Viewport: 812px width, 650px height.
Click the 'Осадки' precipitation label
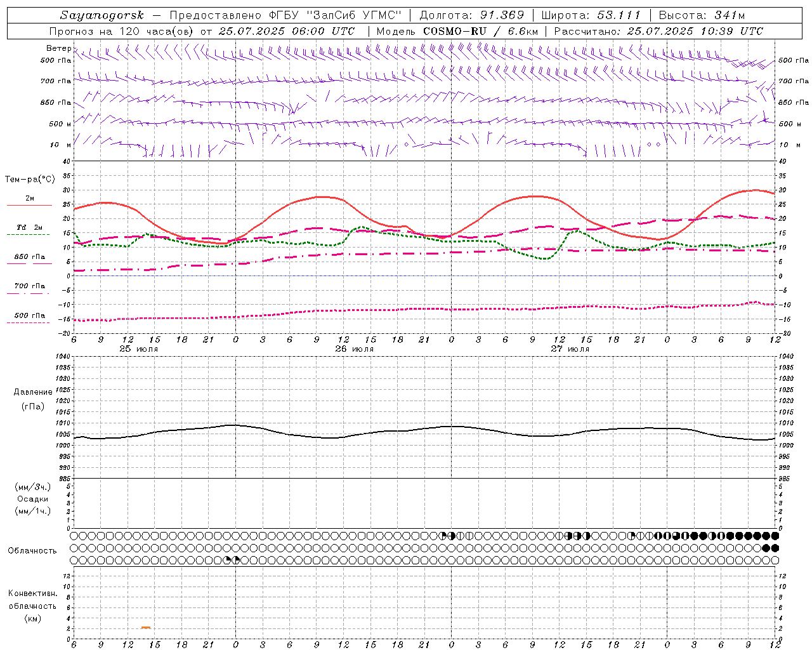point(33,499)
